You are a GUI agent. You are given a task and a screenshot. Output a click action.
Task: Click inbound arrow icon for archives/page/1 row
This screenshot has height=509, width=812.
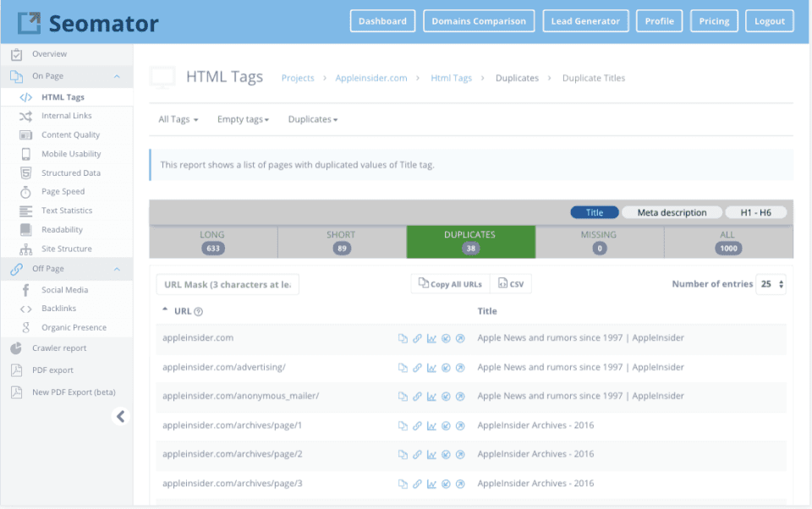[x=446, y=425]
